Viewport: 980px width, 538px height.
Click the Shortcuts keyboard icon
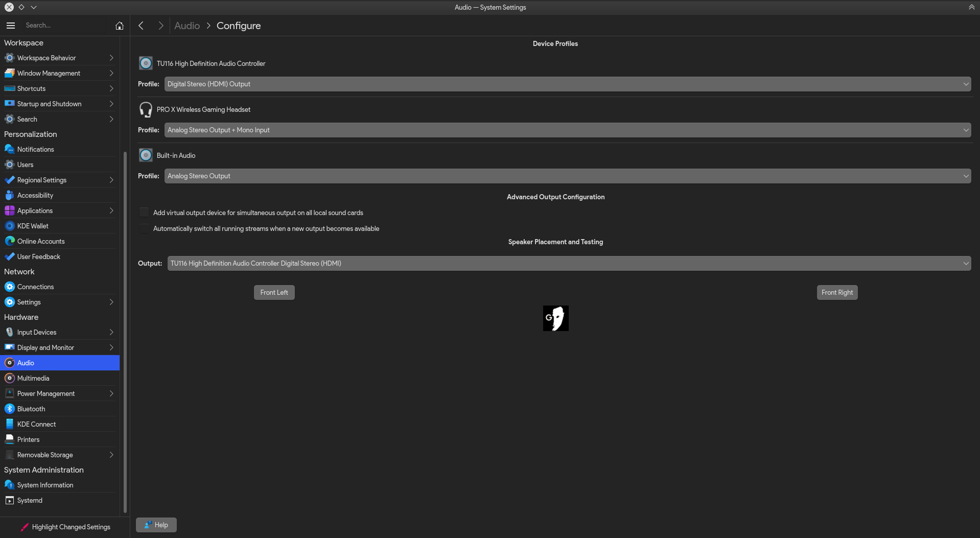pos(9,88)
